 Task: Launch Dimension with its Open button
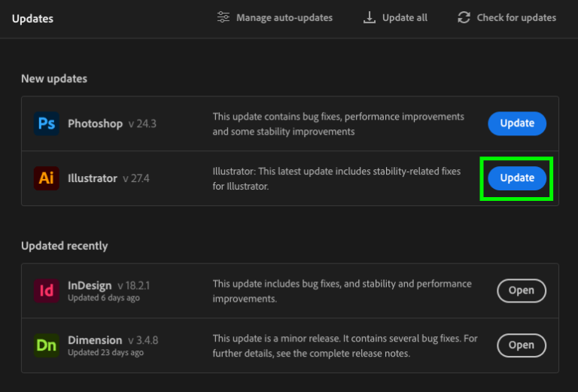[x=521, y=345]
